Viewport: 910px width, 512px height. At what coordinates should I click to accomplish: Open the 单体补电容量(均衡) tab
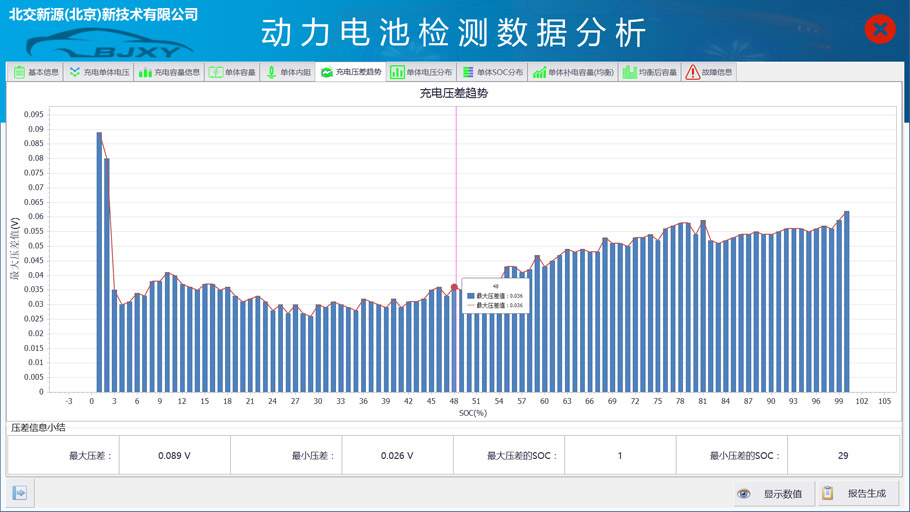(573, 72)
